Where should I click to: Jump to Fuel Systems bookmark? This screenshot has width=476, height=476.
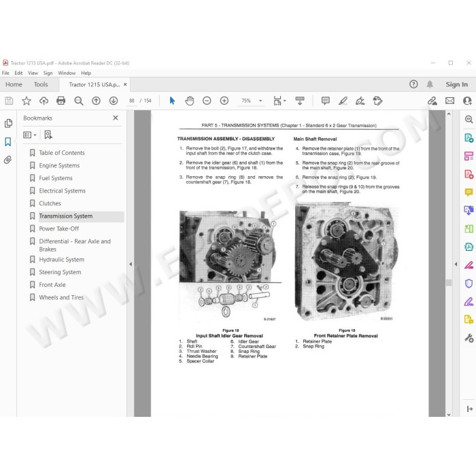tap(56, 178)
